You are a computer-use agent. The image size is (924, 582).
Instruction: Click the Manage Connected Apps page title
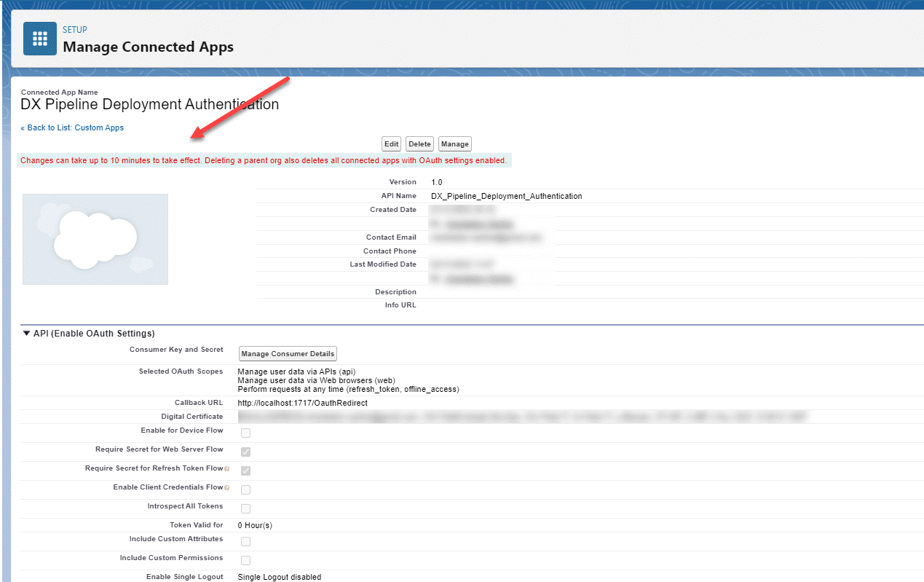pos(149,47)
